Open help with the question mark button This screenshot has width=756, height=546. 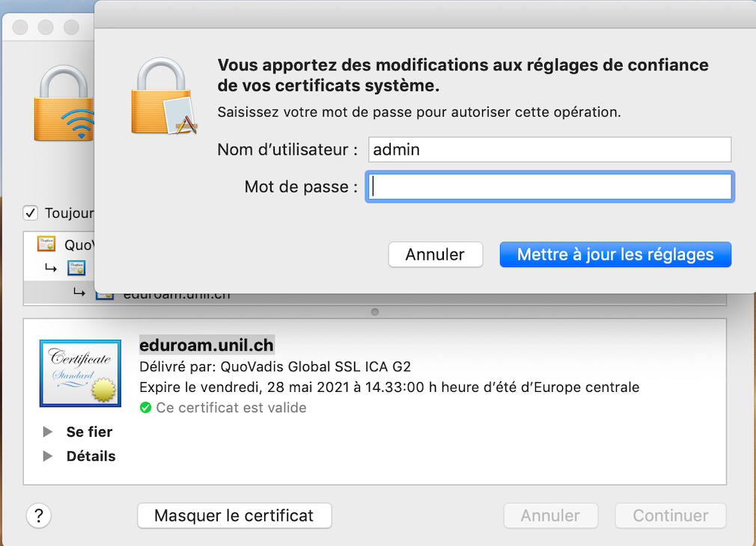38,515
